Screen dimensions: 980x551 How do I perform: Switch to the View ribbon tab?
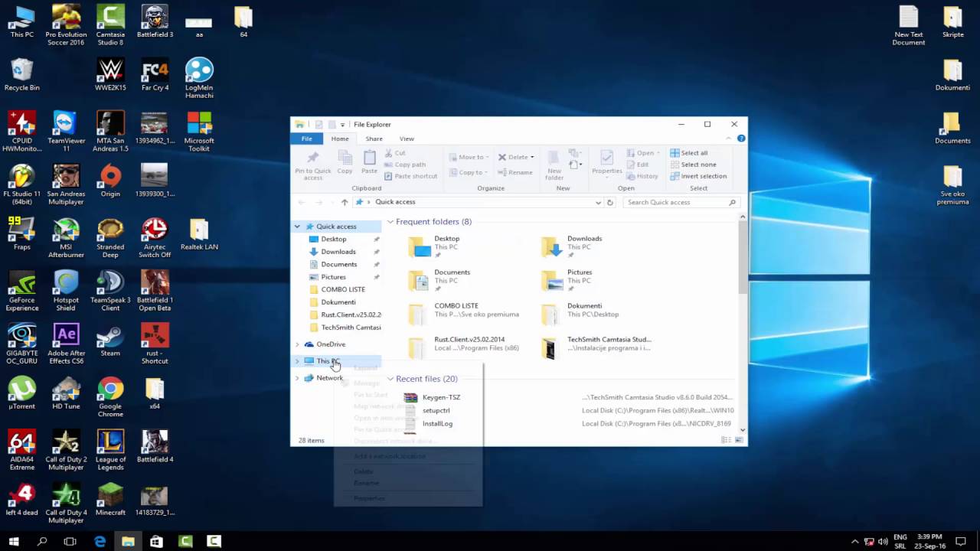click(407, 139)
